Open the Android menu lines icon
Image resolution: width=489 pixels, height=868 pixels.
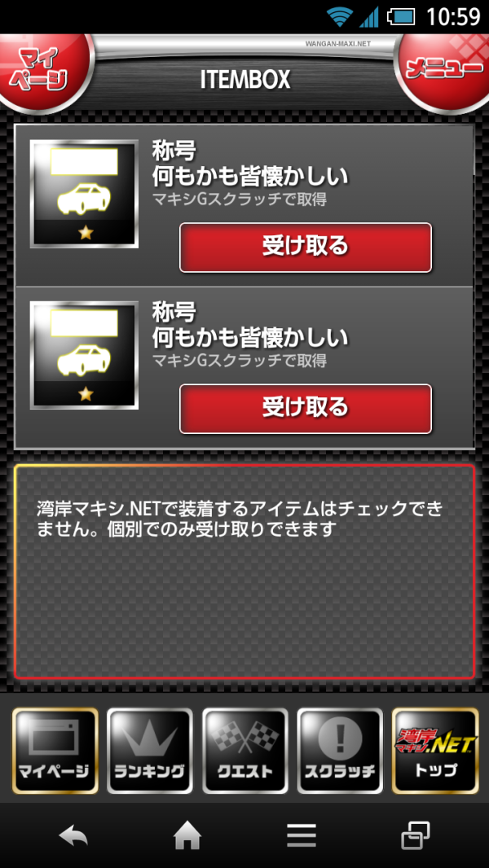[302, 835]
